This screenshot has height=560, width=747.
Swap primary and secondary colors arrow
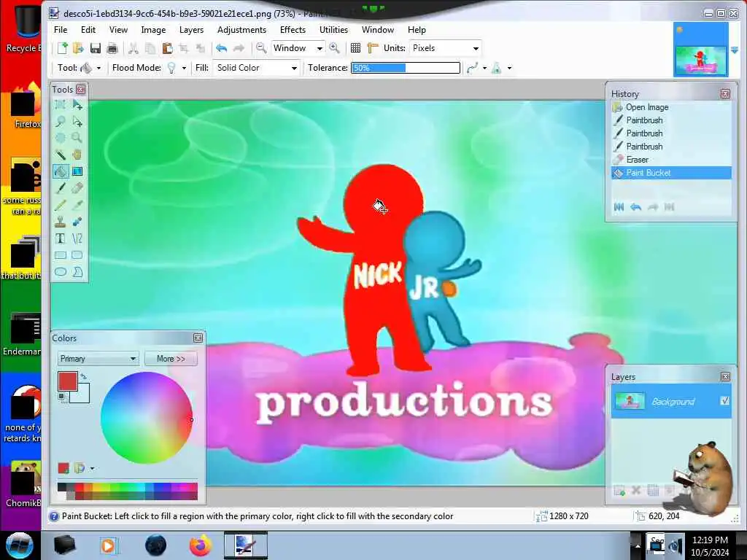coord(84,377)
